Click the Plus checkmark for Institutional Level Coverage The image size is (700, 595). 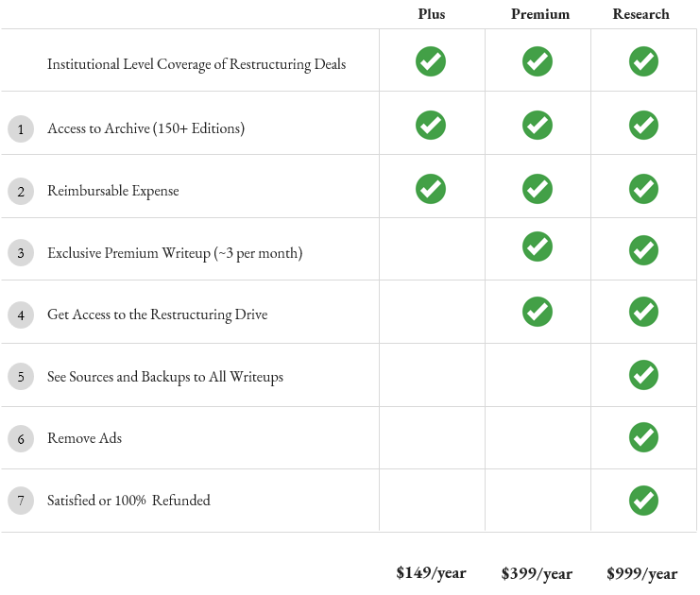431,61
